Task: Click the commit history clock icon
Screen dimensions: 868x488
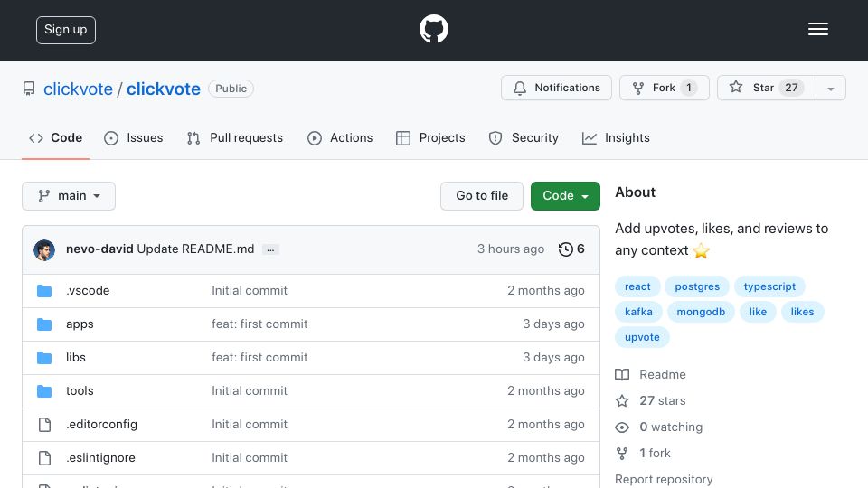Action: pos(565,249)
